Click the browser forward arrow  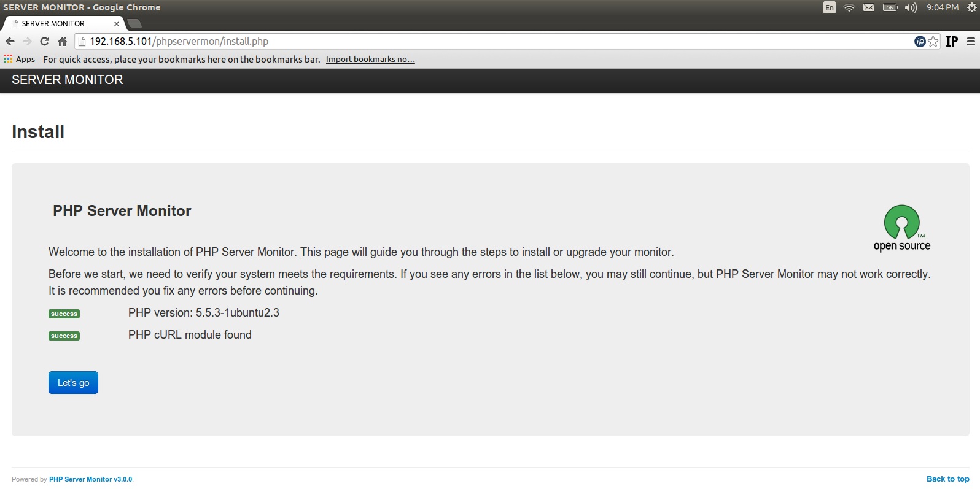(x=27, y=42)
